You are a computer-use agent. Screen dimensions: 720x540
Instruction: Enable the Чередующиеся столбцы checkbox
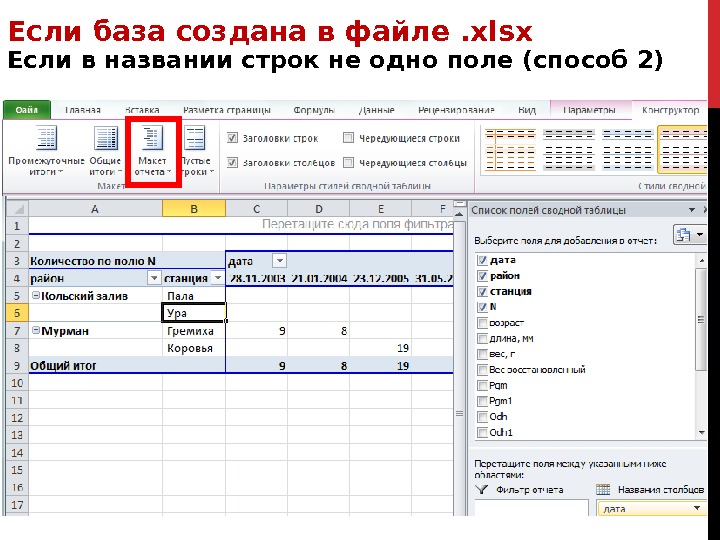click(x=349, y=163)
